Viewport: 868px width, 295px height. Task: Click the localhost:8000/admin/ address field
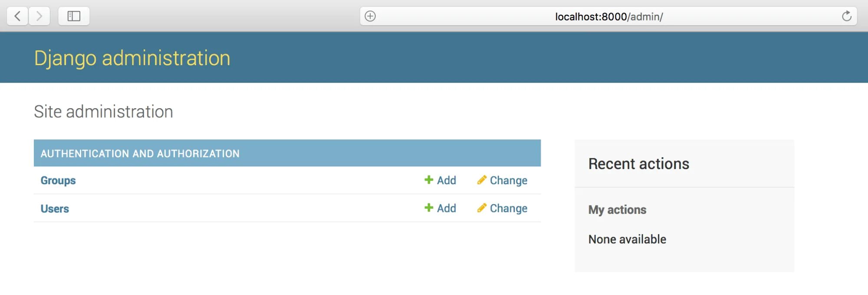(608, 17)
